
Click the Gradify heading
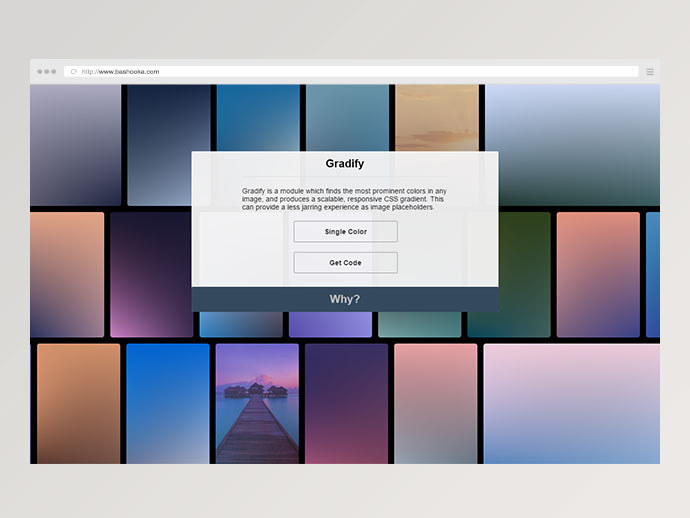(345, 164)
